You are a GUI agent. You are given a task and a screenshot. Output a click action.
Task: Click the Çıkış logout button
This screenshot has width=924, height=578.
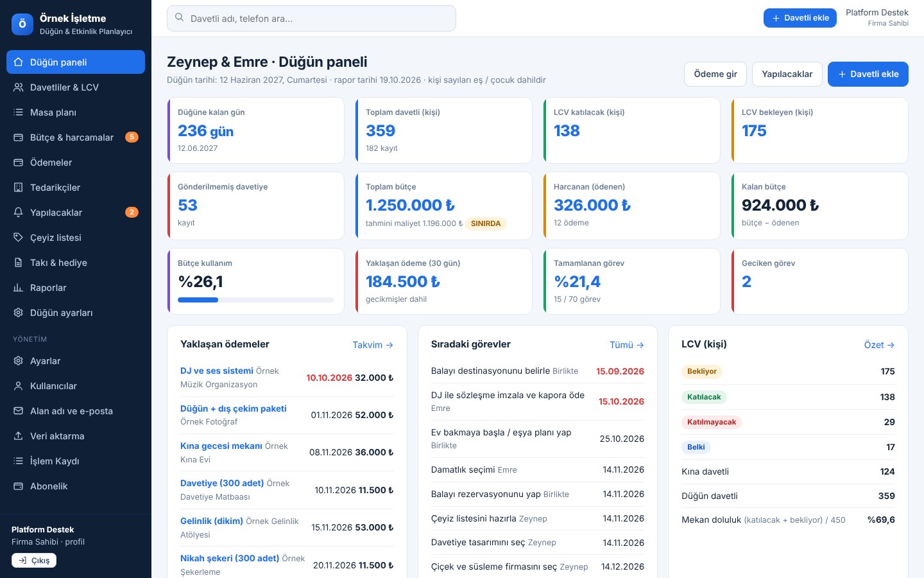(34, 561)
